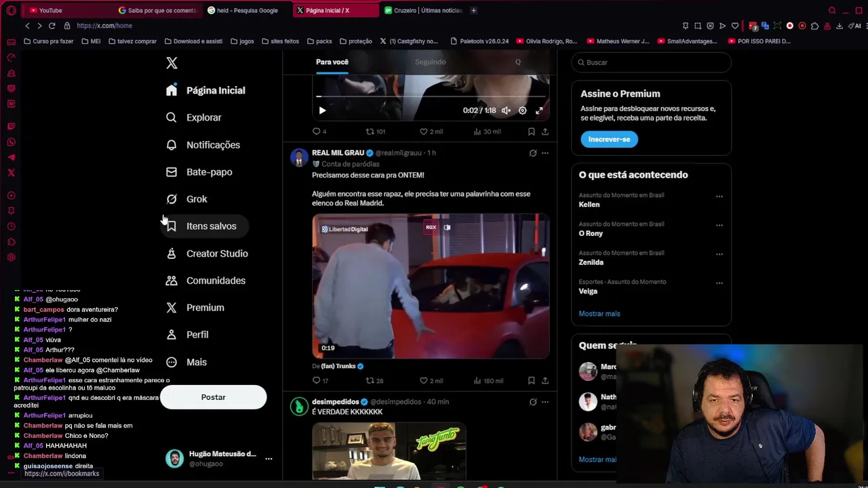Open the REAL MIL GRAU profile avatar
The image size is (868, 488).
click(299, 158)
